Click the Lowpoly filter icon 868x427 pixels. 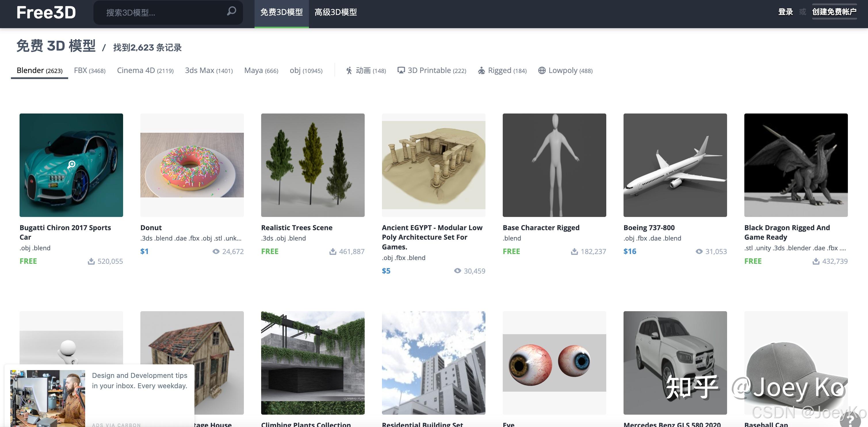point(542,70)
